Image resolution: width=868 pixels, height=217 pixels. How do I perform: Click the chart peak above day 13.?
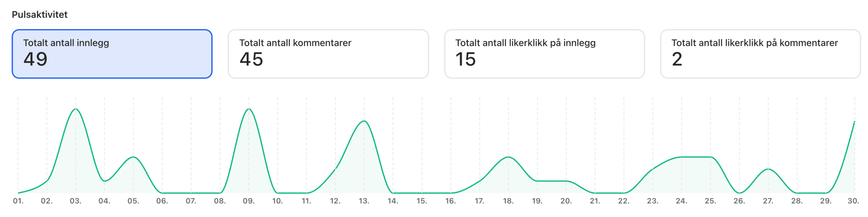[364, 121]
